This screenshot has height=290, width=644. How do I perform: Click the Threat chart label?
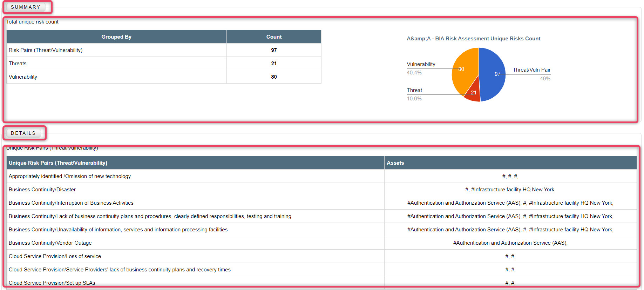[414, 90]
